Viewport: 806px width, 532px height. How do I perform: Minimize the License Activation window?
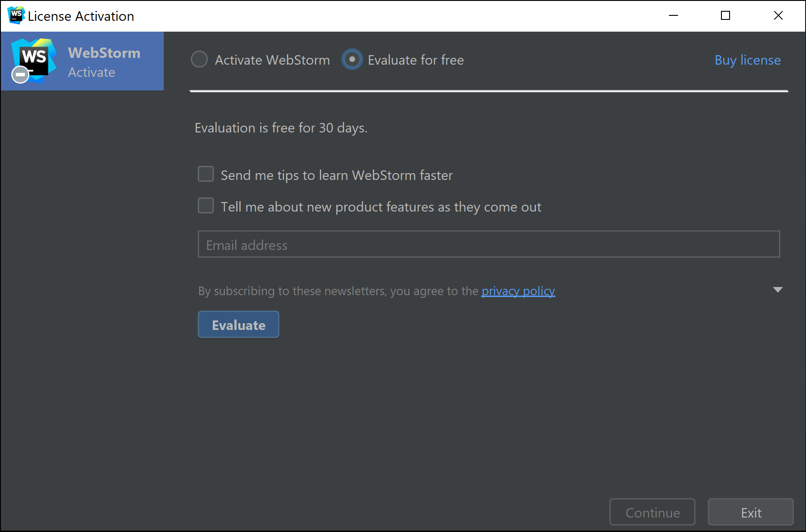(x=673, y=15)
